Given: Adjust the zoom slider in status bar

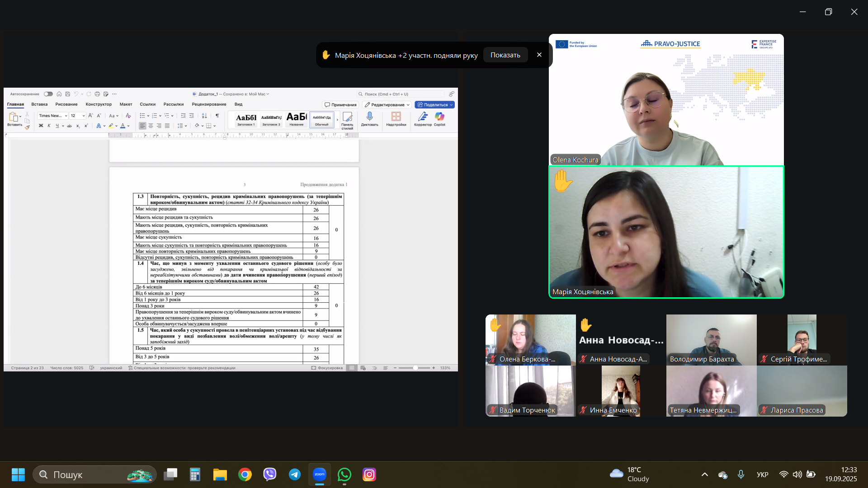Looking at the screenshot, I should pyautogui.click(x=415, y=368).
